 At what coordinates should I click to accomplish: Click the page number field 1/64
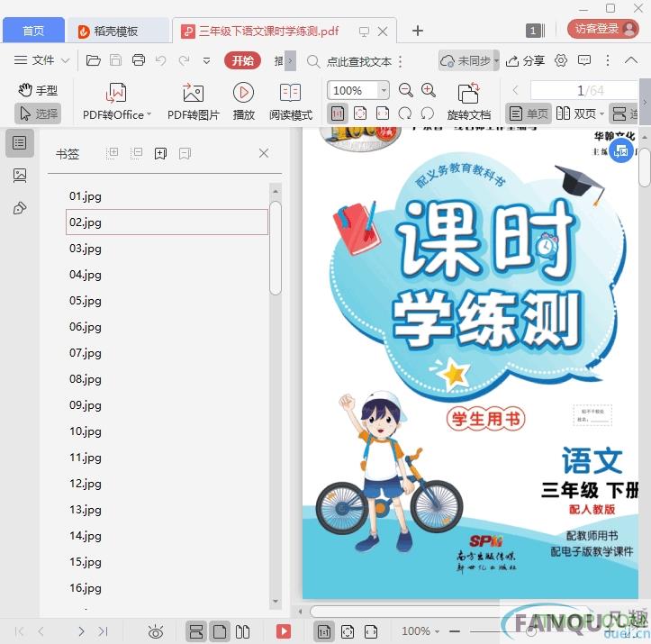tap(583, 90)
